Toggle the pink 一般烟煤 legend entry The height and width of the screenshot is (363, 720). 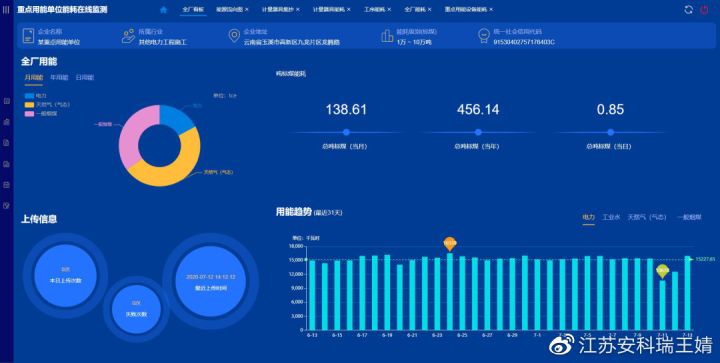click(38, 113)
